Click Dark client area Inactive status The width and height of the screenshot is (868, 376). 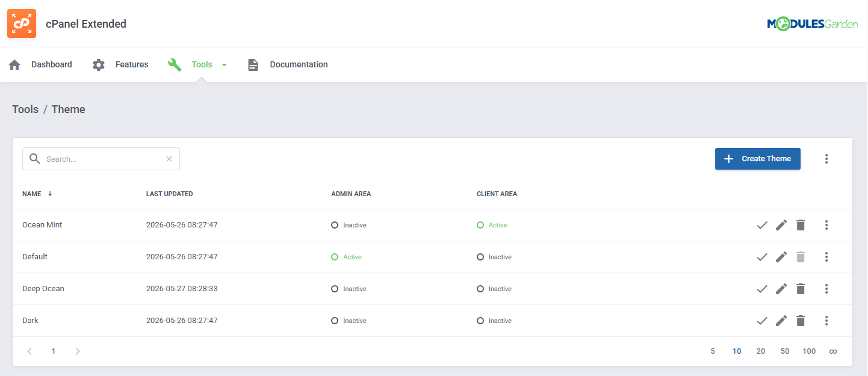(494, 321)
